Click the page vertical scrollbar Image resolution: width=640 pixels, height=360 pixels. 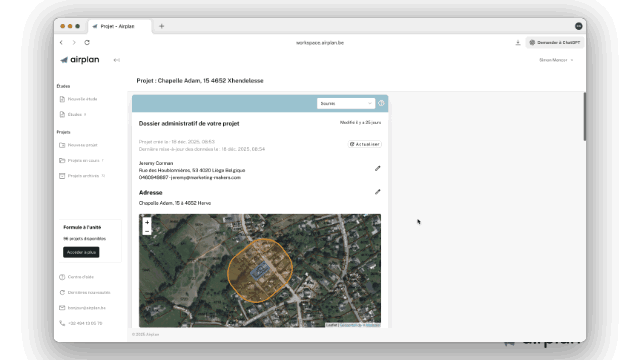[584, 117]
